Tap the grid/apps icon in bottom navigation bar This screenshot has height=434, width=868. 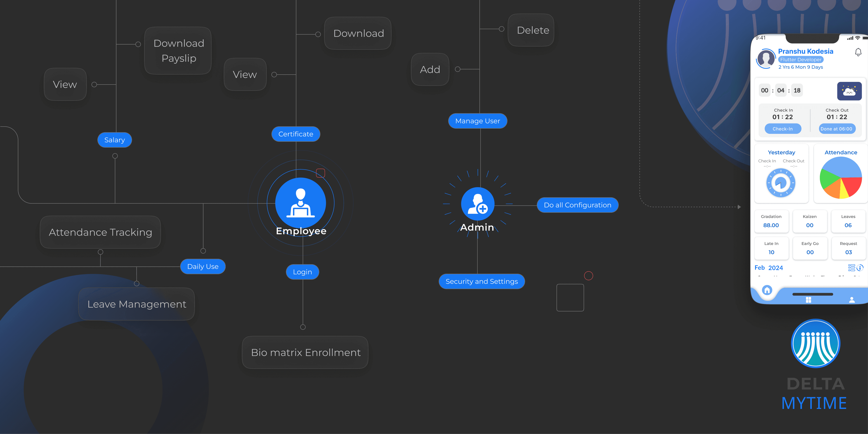(x=809, y=300)
